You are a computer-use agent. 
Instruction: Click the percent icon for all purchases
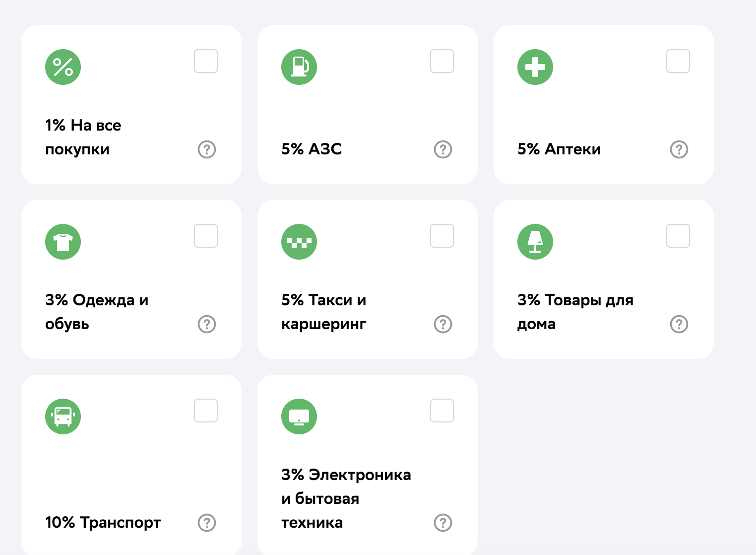click(63, 67)
